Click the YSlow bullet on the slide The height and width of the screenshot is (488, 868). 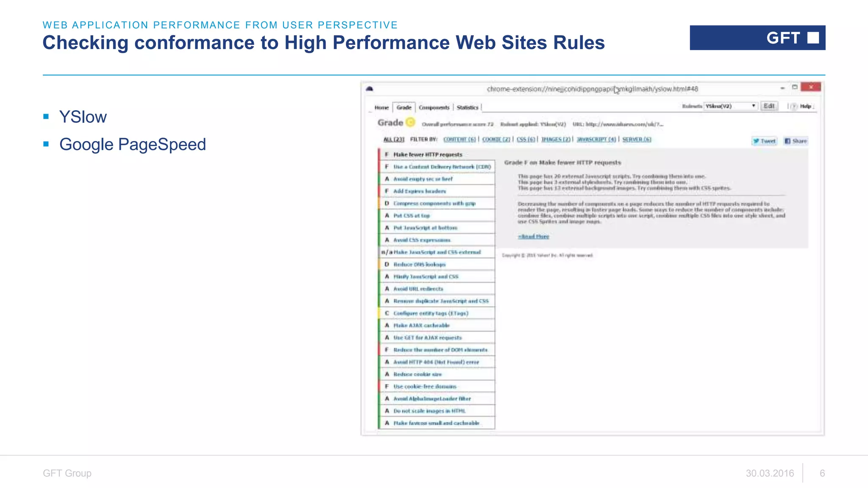83,117
